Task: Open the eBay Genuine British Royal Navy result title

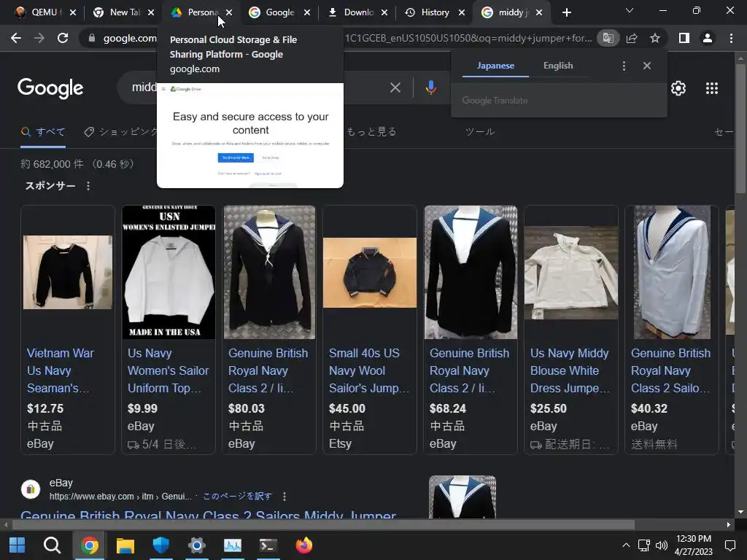Action: pos(208,514)
